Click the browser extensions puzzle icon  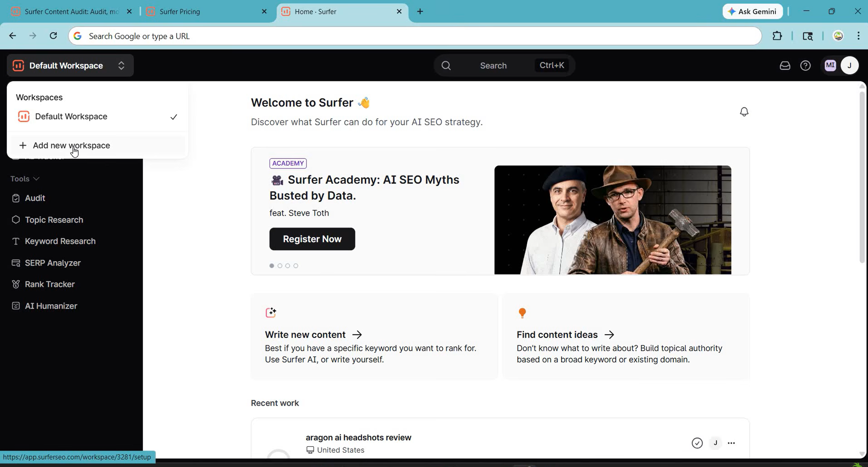click(x=778, y=36)
